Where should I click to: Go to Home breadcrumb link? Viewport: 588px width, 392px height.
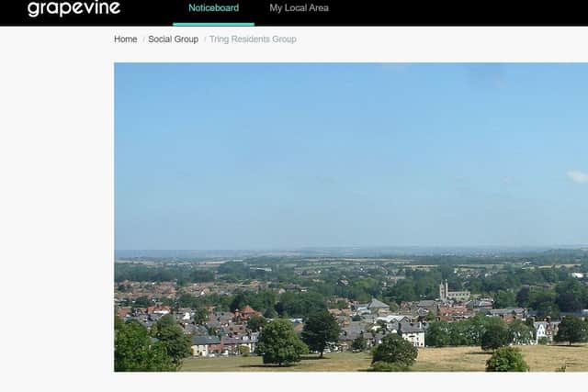click(x=126, y=39)
